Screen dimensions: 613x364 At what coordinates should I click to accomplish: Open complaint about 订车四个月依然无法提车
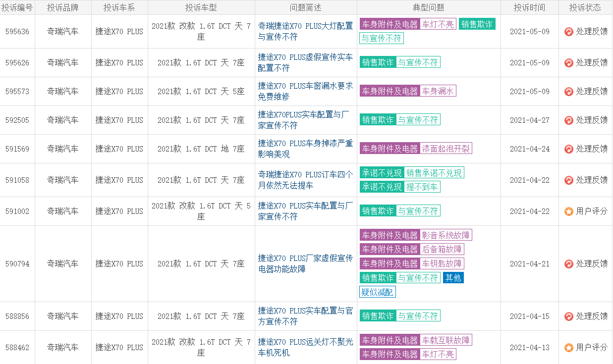[305, 180]
